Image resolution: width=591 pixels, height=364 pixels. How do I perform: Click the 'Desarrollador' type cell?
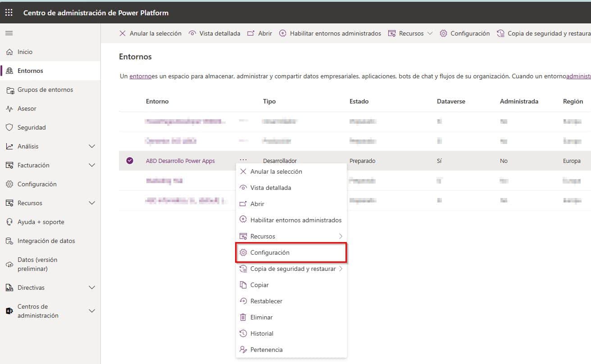tap(280, 161)
